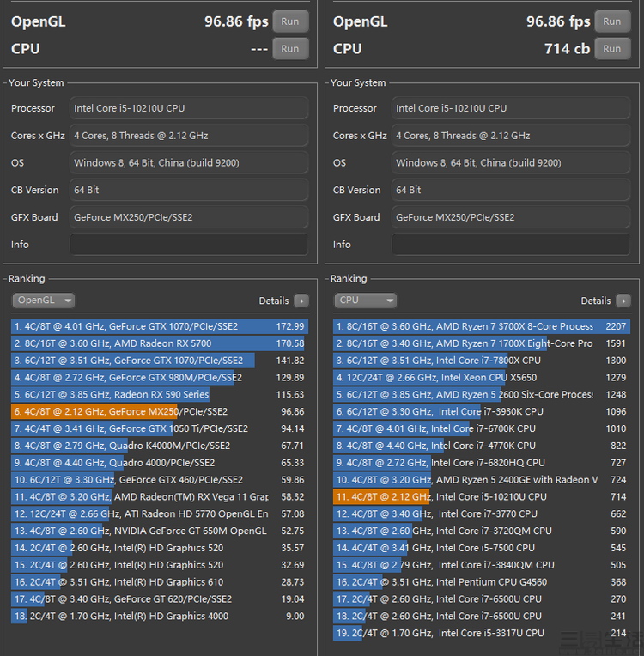
Task: Select CPU rank 3 Core i7-7800X
Action: (482, 361)
